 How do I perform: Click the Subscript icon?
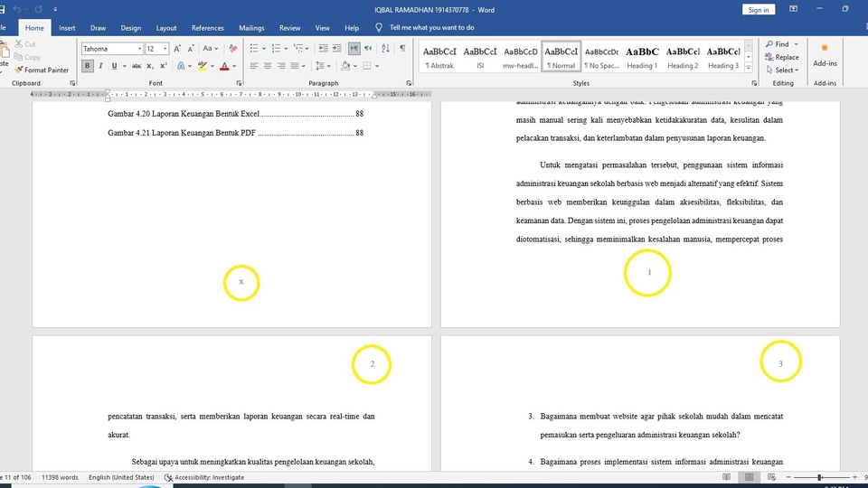(x=151, y=66)
